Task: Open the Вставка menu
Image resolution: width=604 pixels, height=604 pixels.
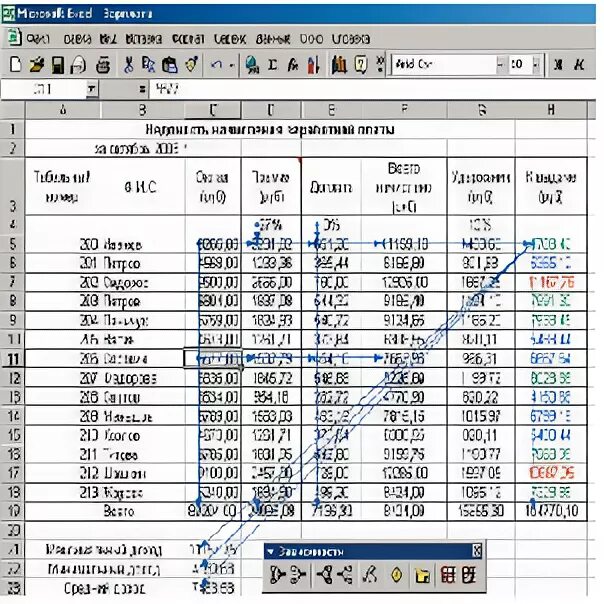Action: point(144,39)
